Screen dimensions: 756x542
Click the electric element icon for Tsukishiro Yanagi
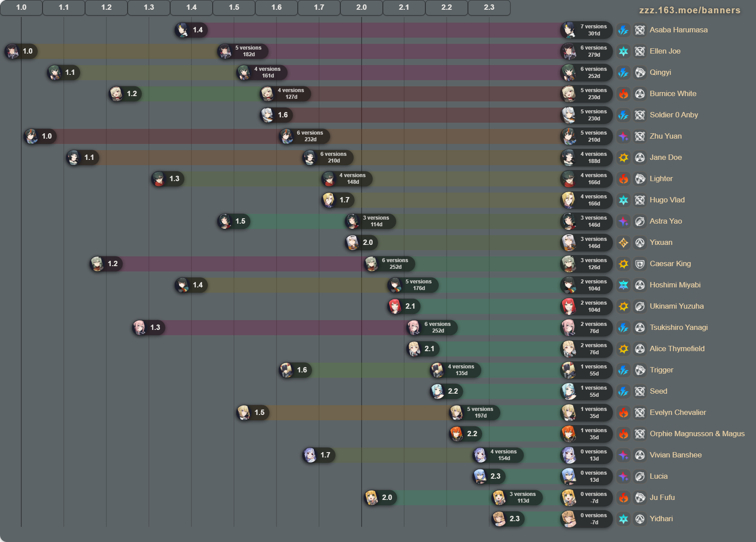tap(624, 328)
